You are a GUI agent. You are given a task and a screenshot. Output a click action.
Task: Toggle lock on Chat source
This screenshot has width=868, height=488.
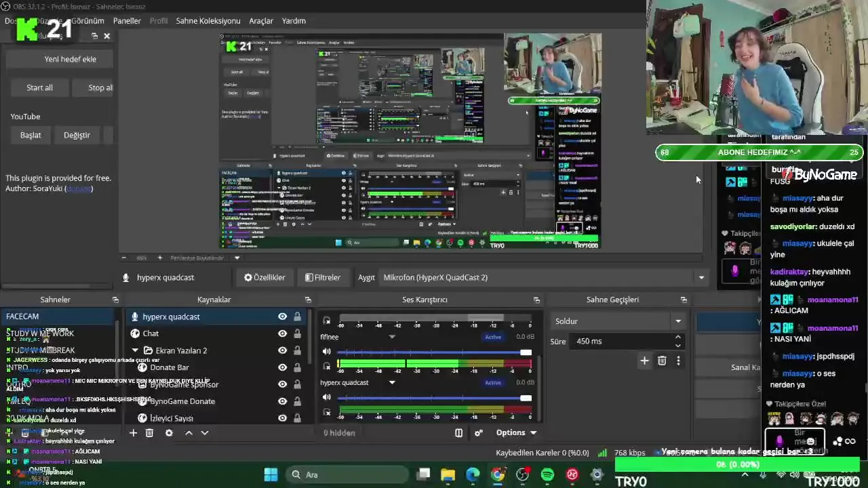point(297,333)
